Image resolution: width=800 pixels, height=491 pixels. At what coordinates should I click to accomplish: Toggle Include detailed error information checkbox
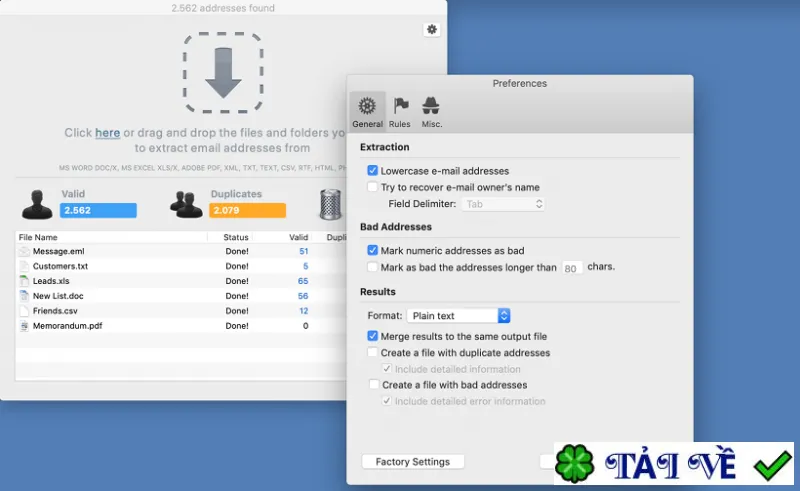[x=387, y=401]
